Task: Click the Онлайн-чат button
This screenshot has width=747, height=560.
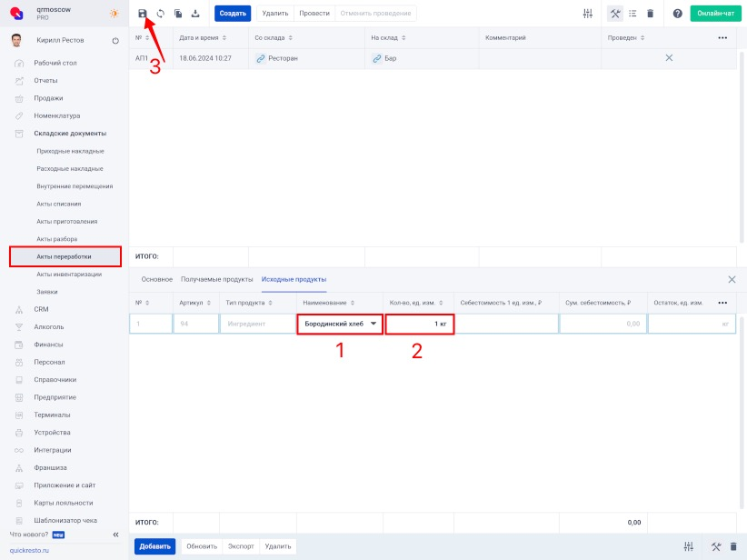Action: point(715,14)
